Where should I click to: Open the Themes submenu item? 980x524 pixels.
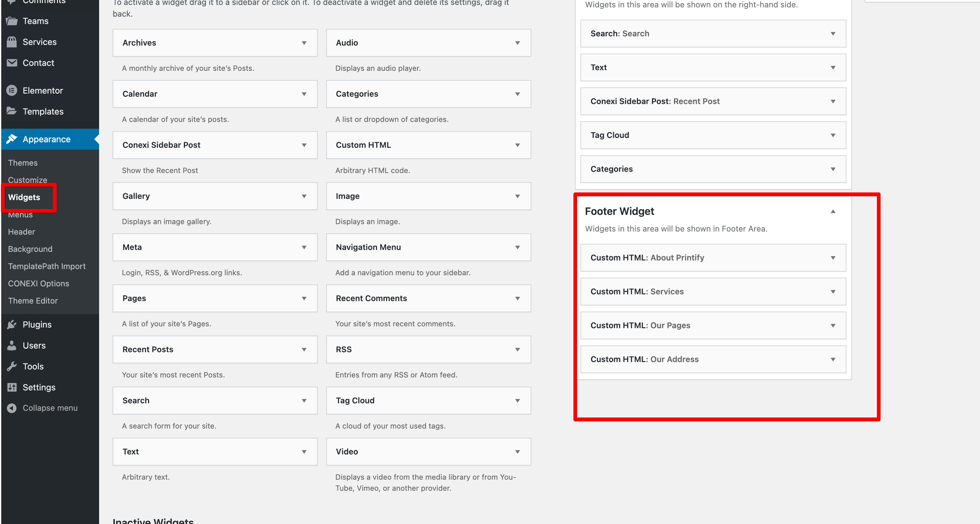(x=23, y=163)
